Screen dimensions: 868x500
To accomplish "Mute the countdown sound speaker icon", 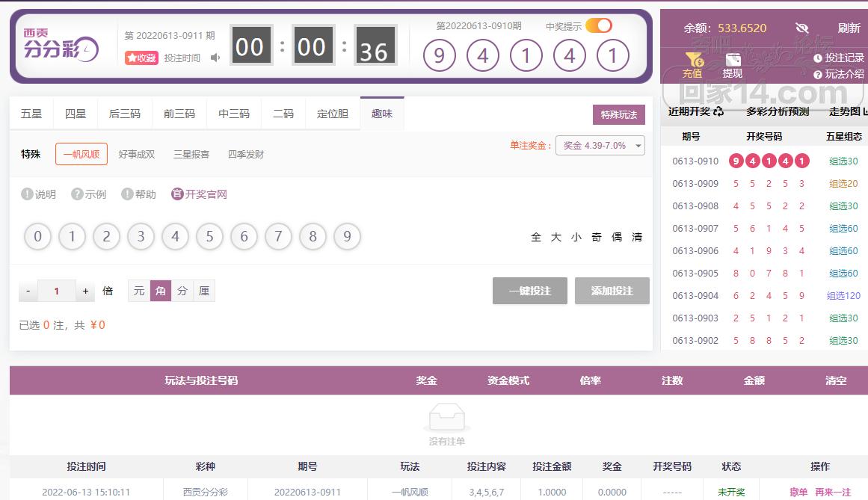I will 215,58.
